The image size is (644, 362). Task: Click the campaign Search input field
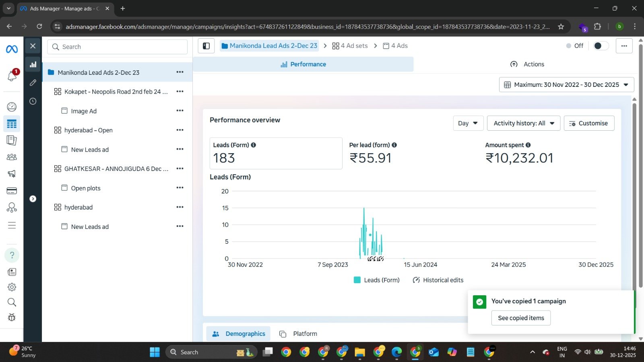click(118, 47)
